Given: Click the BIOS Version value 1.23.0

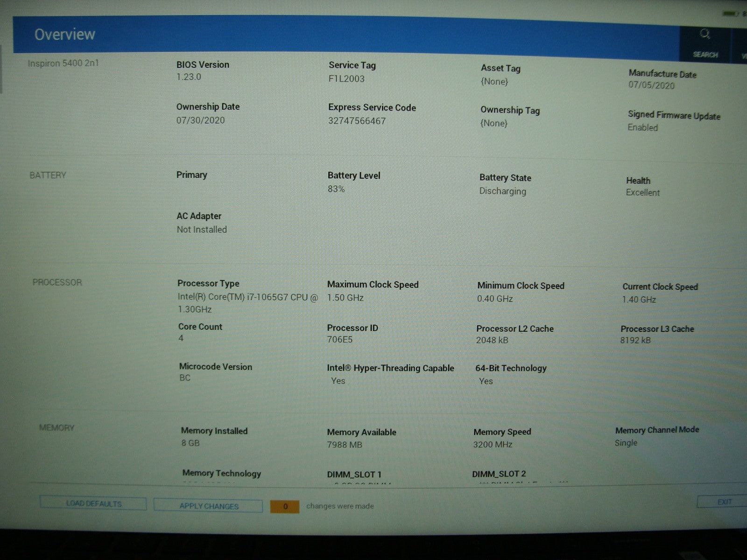Looking at the screenshot, I should pos(189,77).
